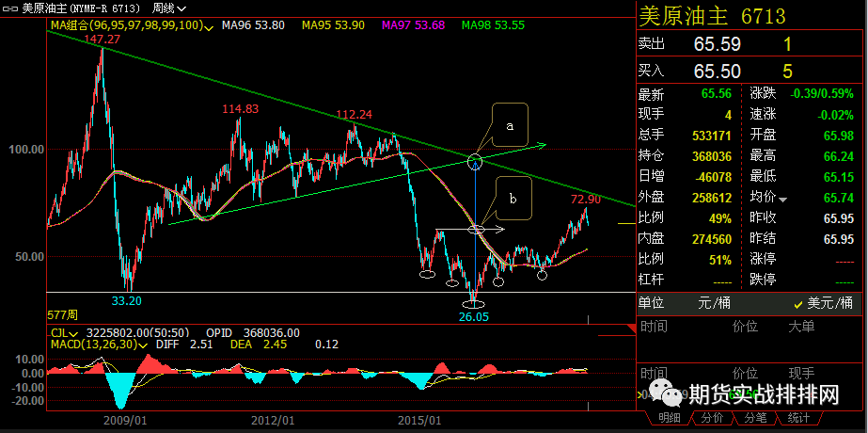Screen dimensions: 868x433
Task: Click the 涨跌 value -0.39/0.59%
Action: click(x=822, y=94)
